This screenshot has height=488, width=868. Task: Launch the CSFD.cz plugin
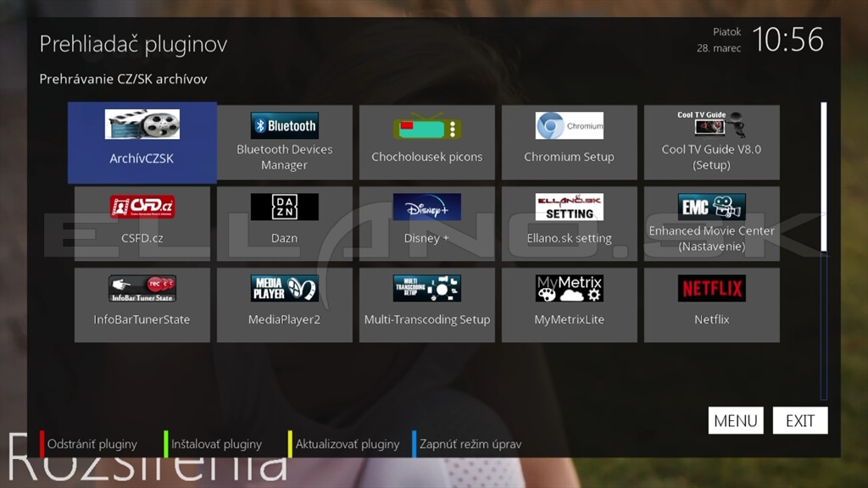click(x=142, y=224)
